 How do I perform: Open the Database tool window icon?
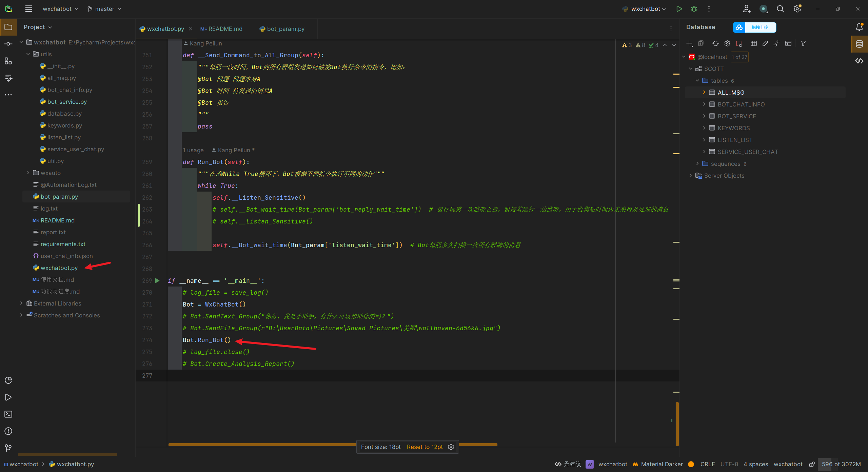click(x=859, y=44)
